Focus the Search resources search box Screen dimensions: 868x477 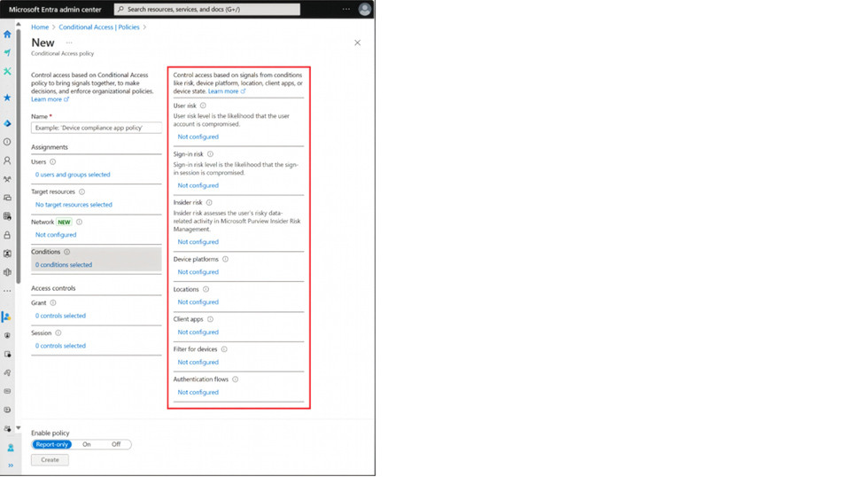pyautogui.click(x=207, y=10)
